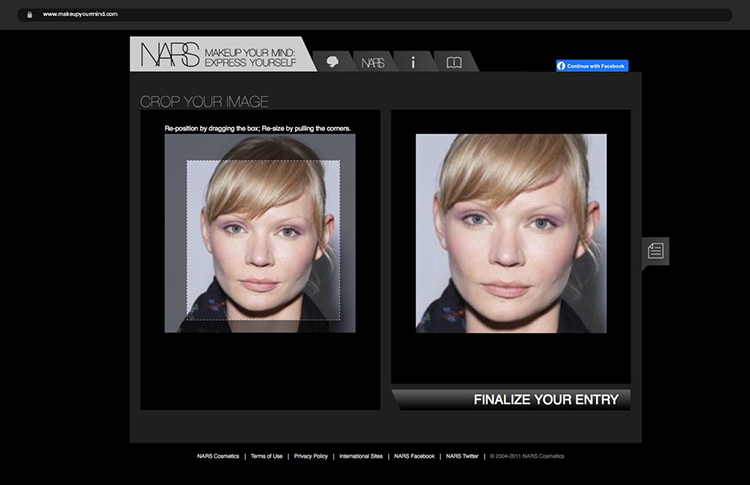Open the Privacy Policy link
Viewport: 750px width, 485px height.
coord(311,456)
